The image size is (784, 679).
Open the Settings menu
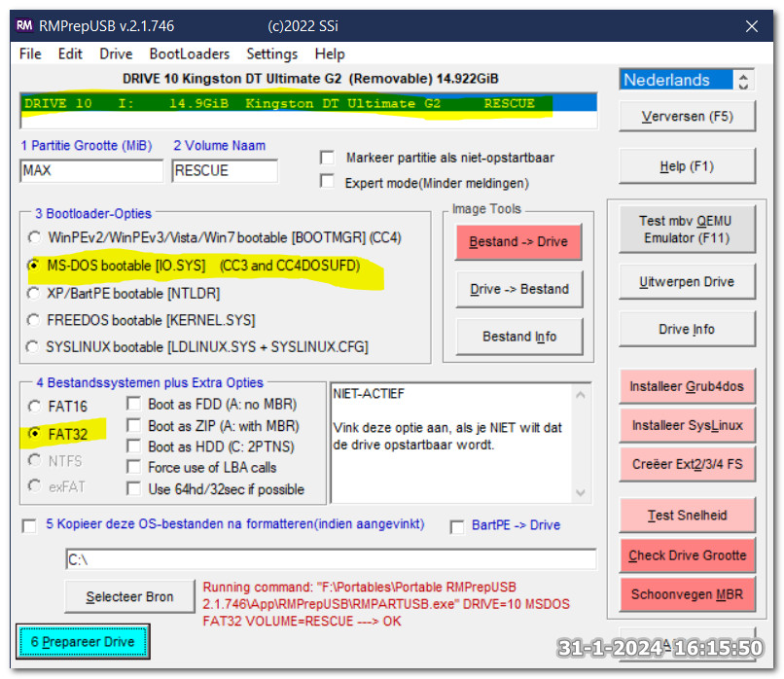(x=272, y=54)
